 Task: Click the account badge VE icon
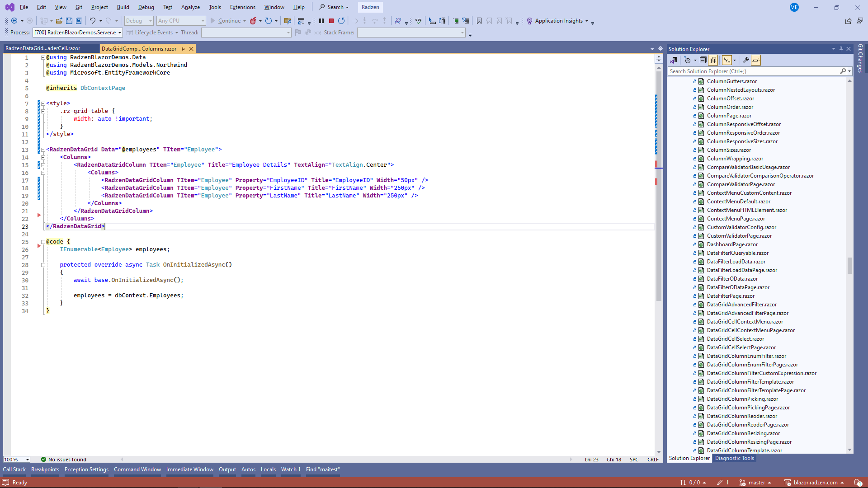click(x=794, y=7)
